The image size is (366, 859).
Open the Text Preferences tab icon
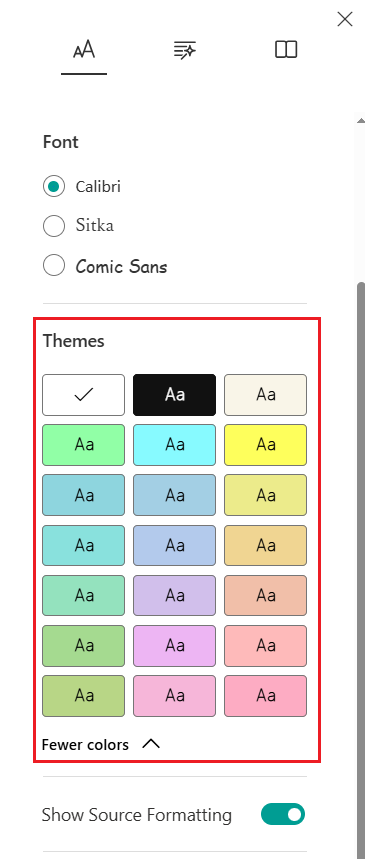tap(84, 50)
